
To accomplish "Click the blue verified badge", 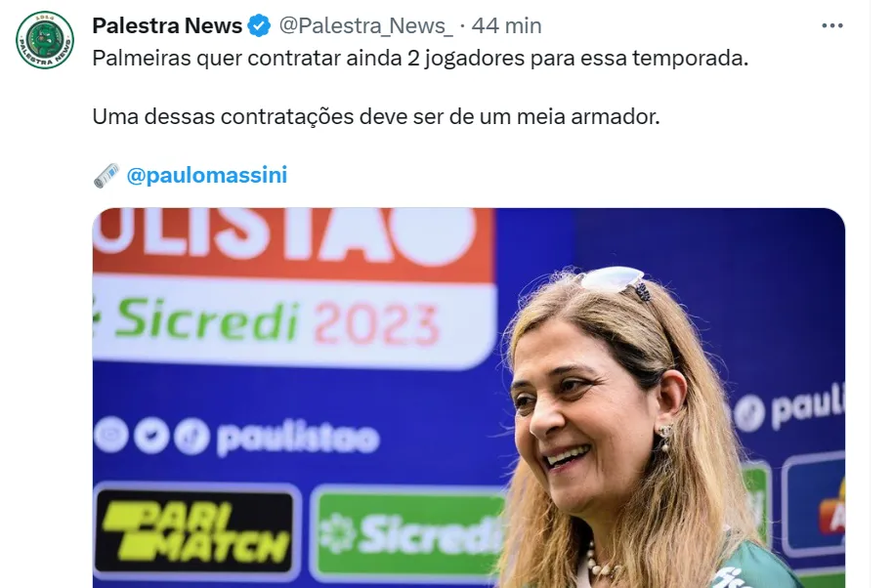I will click(x=260, y=26).
